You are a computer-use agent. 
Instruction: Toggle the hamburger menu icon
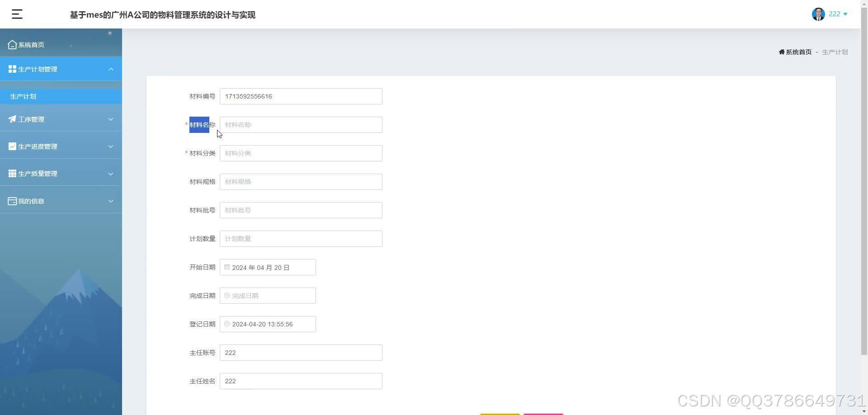pyautogui.click(x=17, y=14)
